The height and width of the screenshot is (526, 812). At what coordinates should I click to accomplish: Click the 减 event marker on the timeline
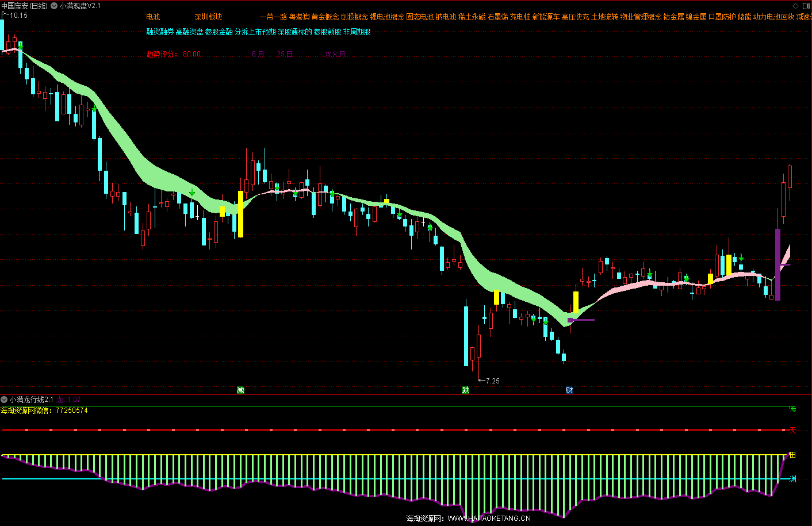click(240, 390)
